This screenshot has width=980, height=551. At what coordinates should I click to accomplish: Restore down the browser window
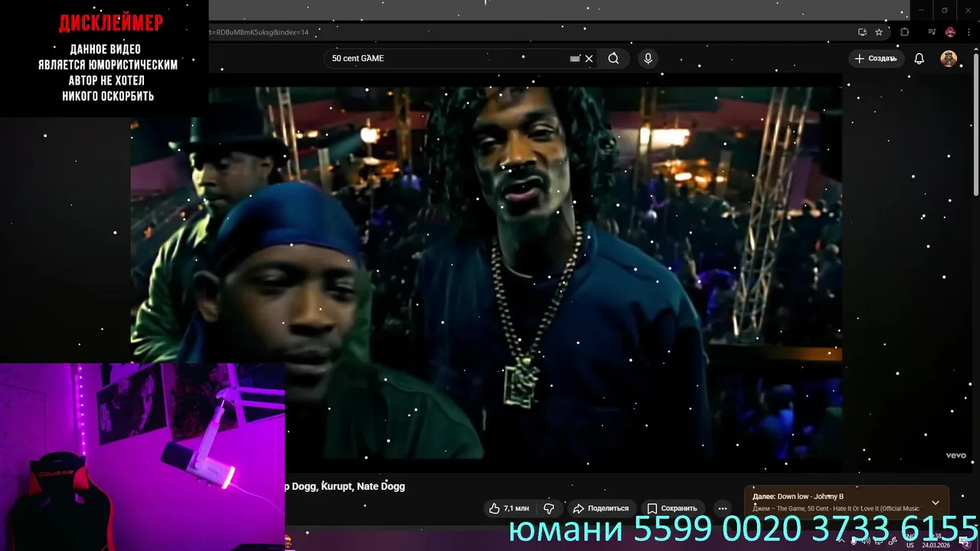click(x=944, y=10)
